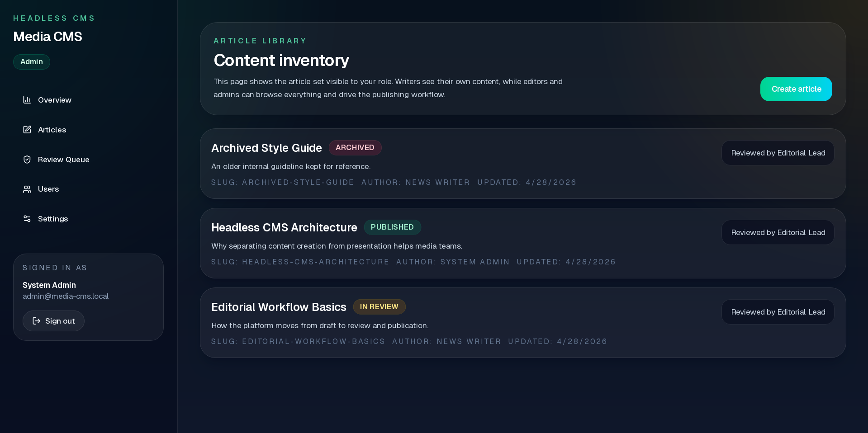The width and height of the screenshot is (868, 433).
Task: Open the Archived Style Guide article
Action: [x=266, y=148]
